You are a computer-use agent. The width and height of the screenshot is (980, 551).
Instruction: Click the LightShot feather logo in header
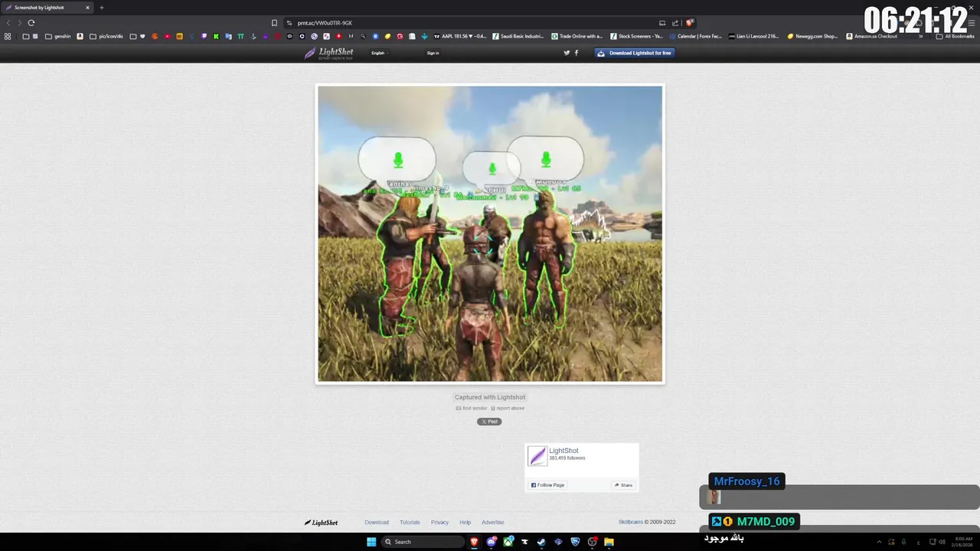tap(328, 53)
